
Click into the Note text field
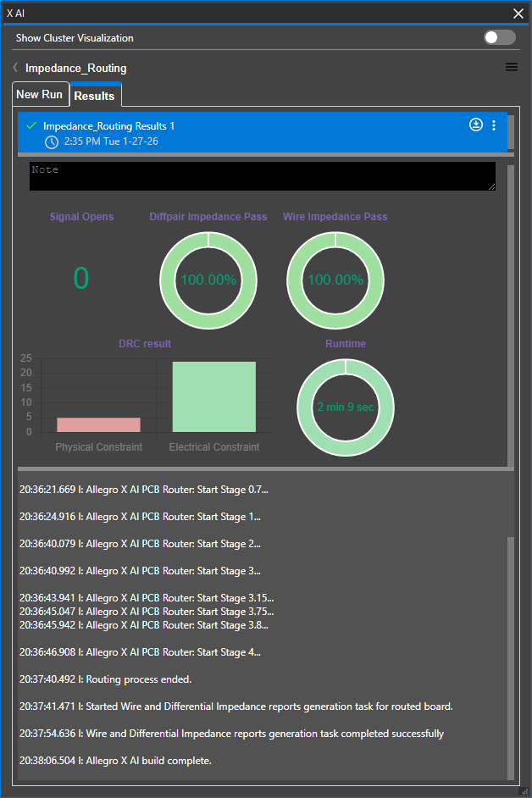(x=262, y=176)
